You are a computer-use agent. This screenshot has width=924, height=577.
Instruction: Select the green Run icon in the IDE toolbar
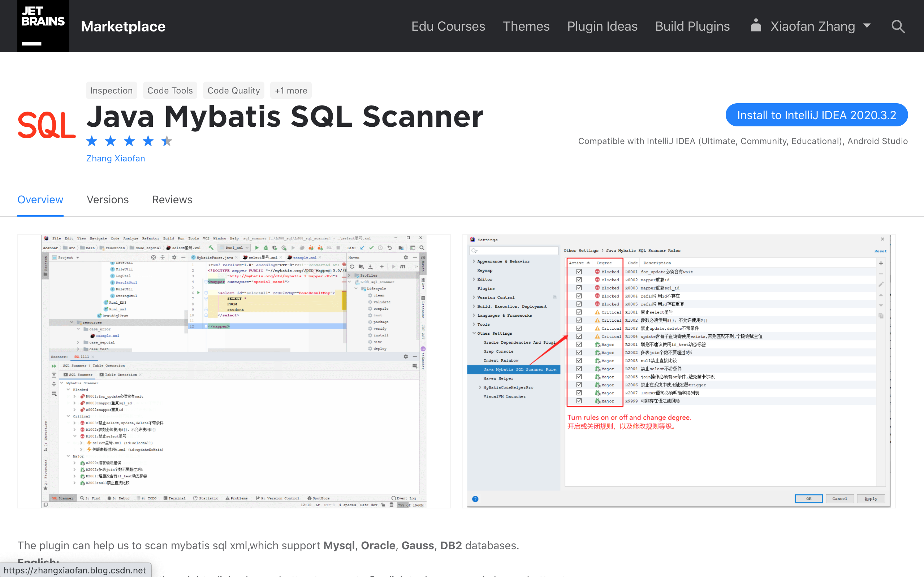click(x=257, y=248)
